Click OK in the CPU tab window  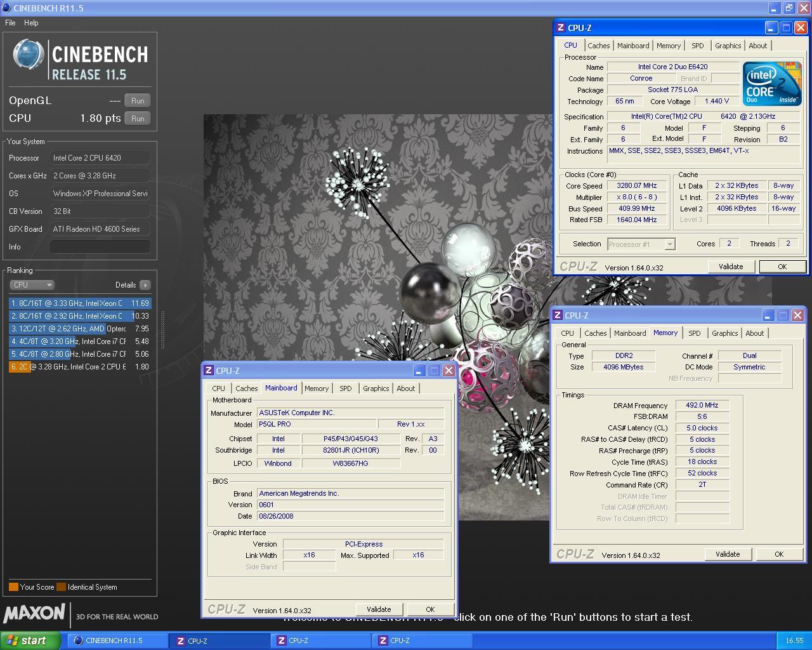(x=782, y=267)
